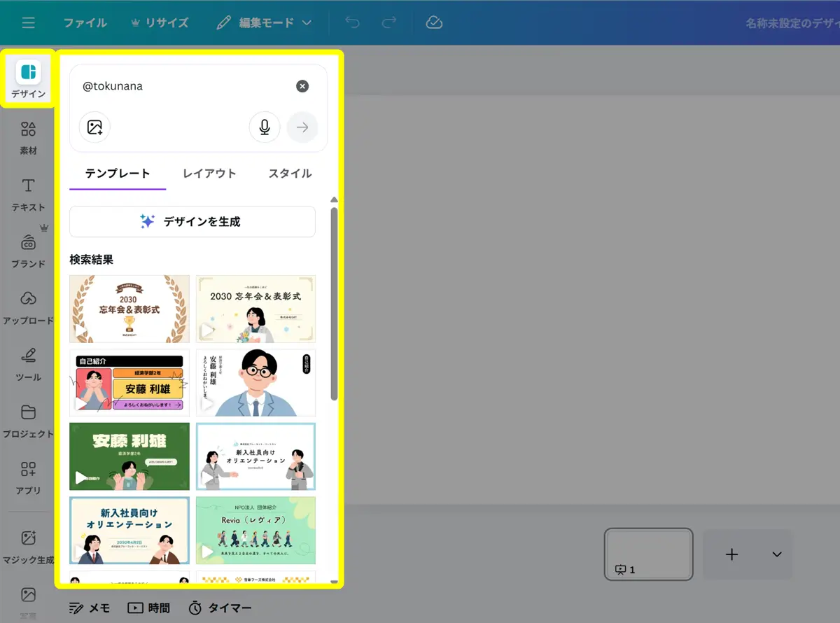Switch to the スタイル tab
840x623 pixels.
290,174
